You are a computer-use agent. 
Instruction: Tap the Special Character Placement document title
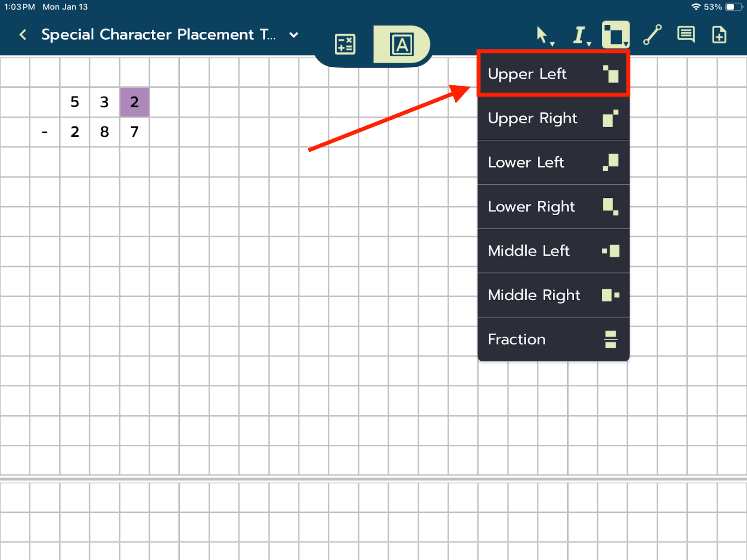tap(158, 35)
